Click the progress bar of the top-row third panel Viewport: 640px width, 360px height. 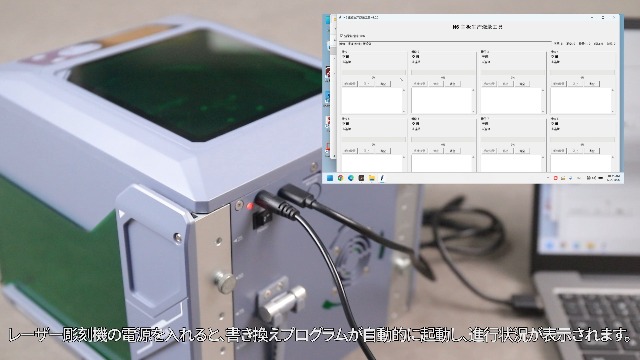[513, 72]
